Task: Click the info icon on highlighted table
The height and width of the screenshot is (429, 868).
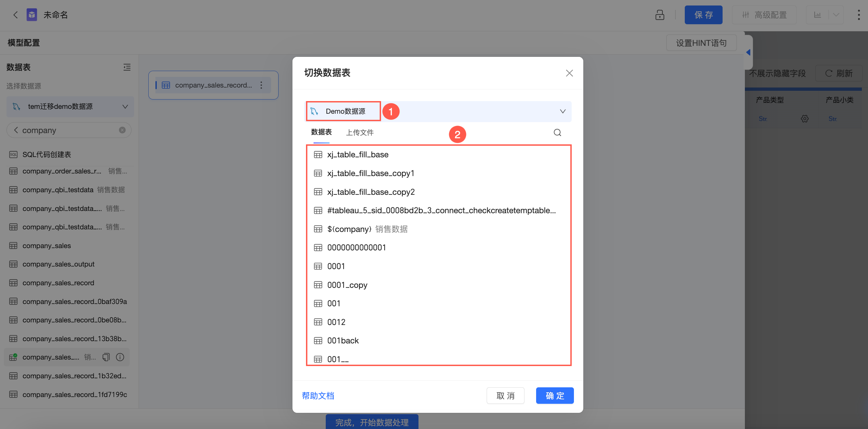Action: click(x=120, y=357)
